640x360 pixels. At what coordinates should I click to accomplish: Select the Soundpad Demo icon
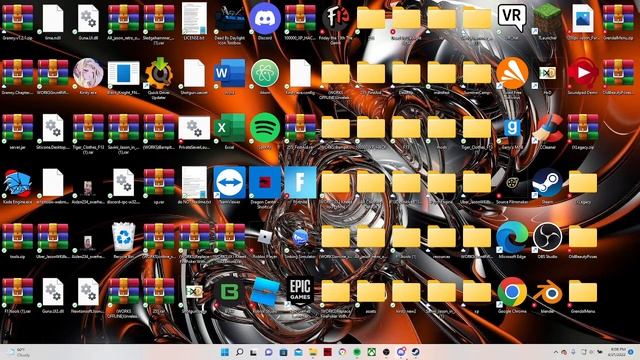click(x=583, y=74)
